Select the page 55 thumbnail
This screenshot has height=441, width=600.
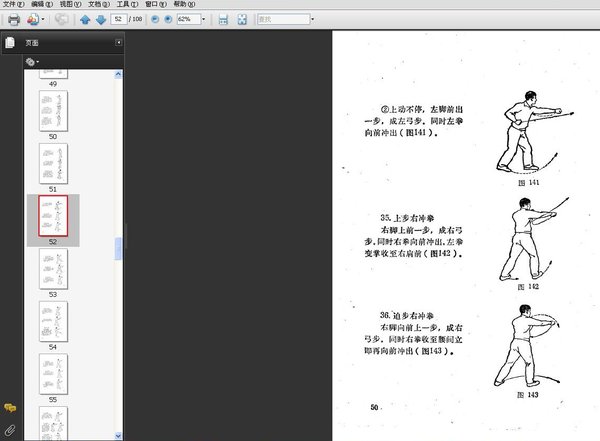tap(53, 374)
